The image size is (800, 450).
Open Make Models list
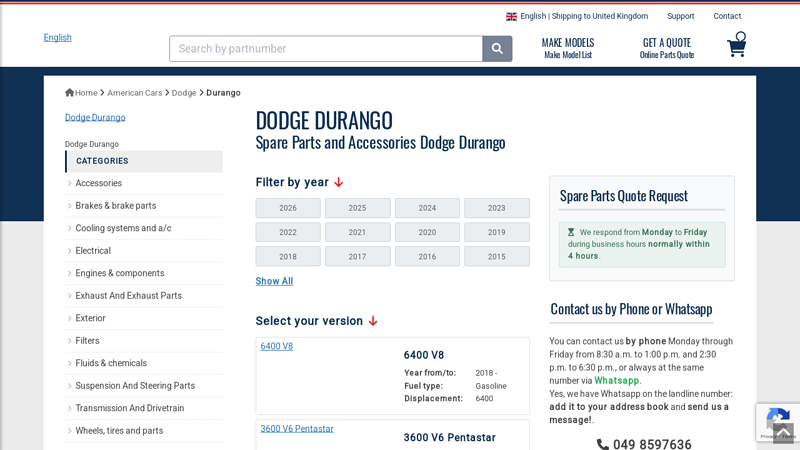[x=568, y=48]
